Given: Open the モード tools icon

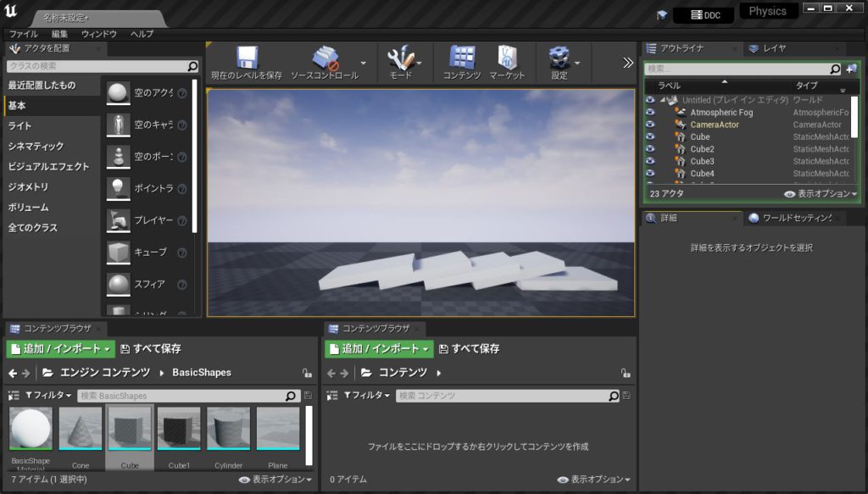Looking at the screenshot, I should pos(401,58).
